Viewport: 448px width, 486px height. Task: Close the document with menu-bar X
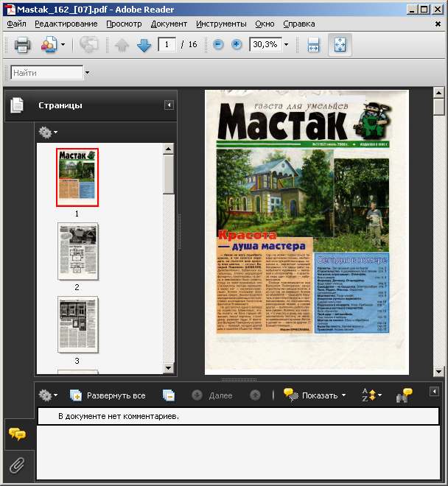(438, 24)
